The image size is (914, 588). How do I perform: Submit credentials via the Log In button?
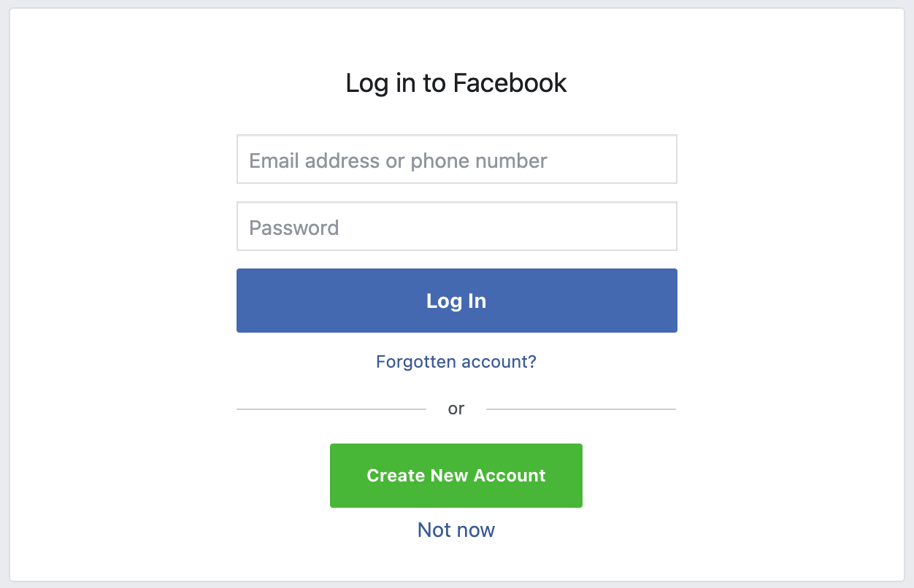coord(456,301)
